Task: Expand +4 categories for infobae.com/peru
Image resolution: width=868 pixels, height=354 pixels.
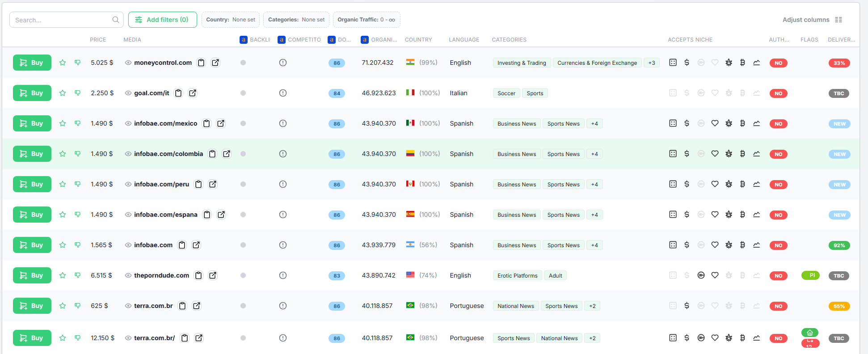Action: click(594, 185)
